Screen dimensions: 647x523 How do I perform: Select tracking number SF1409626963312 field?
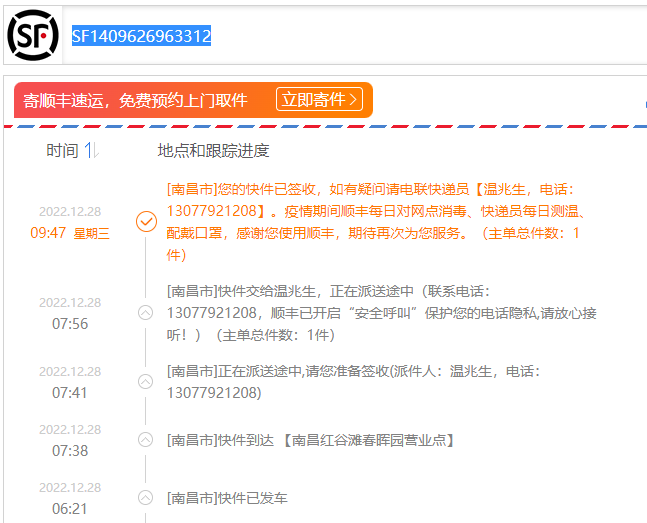[142, 35]
